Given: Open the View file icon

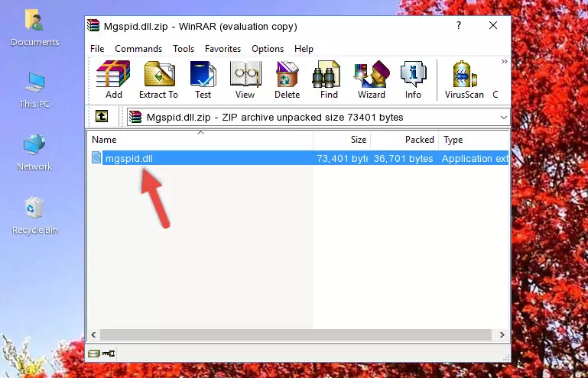Looking at the screenshot, I should coord(245,79).
